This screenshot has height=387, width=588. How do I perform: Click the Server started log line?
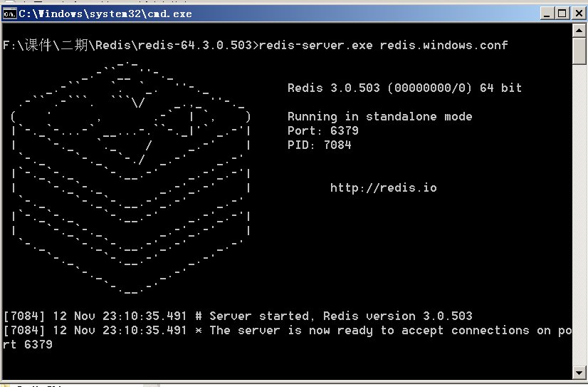pyautogui.click(x=238, y=316)
